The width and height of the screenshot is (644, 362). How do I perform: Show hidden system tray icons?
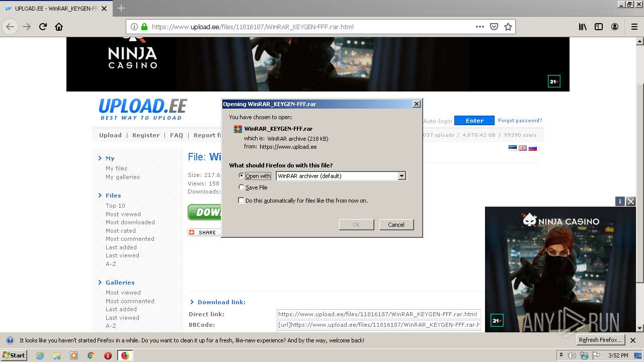tap(561, 355)
